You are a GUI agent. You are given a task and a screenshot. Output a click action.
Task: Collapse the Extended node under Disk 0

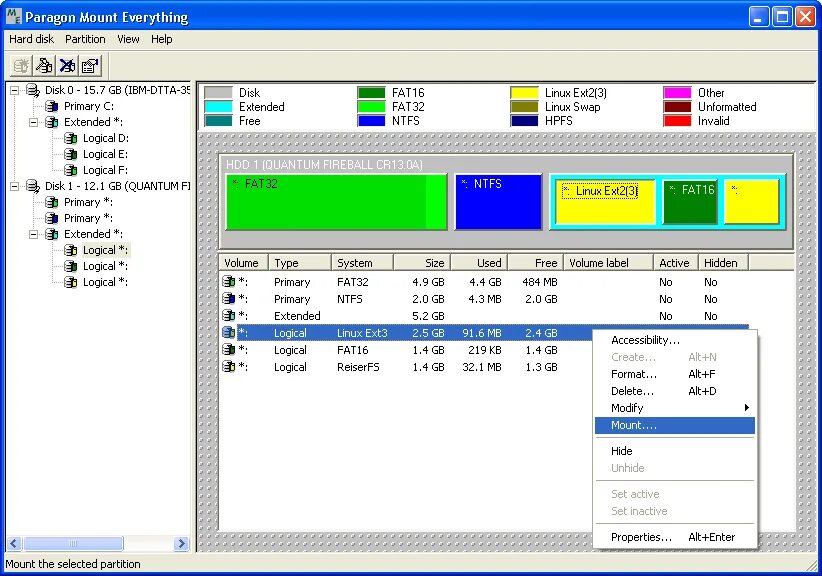click(x=34, y=122)
